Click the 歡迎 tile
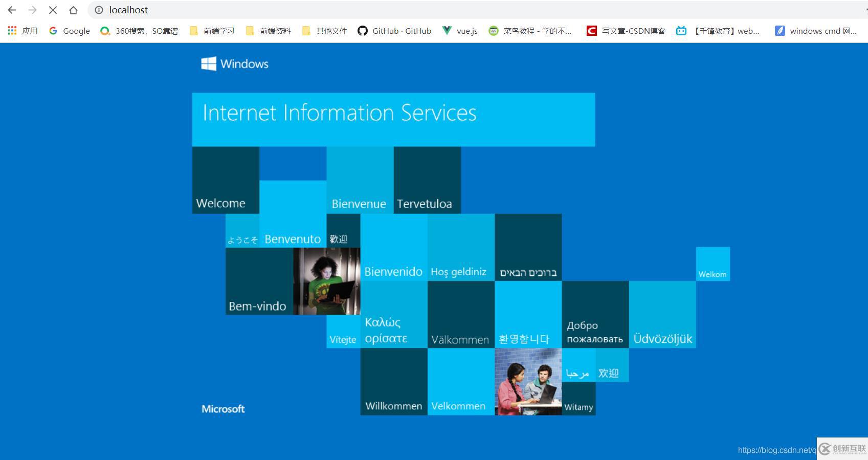This screenshot has height=460, width=868. [x=343, y=231]
